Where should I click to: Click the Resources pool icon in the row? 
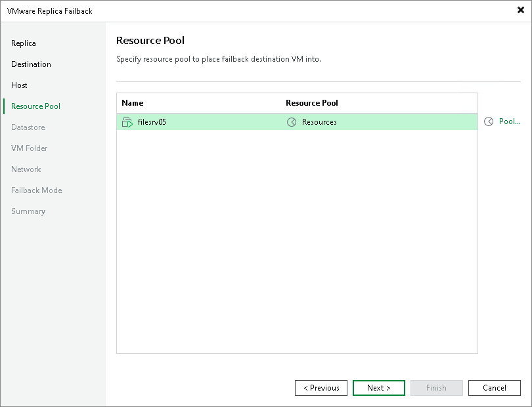pos(292,122)
